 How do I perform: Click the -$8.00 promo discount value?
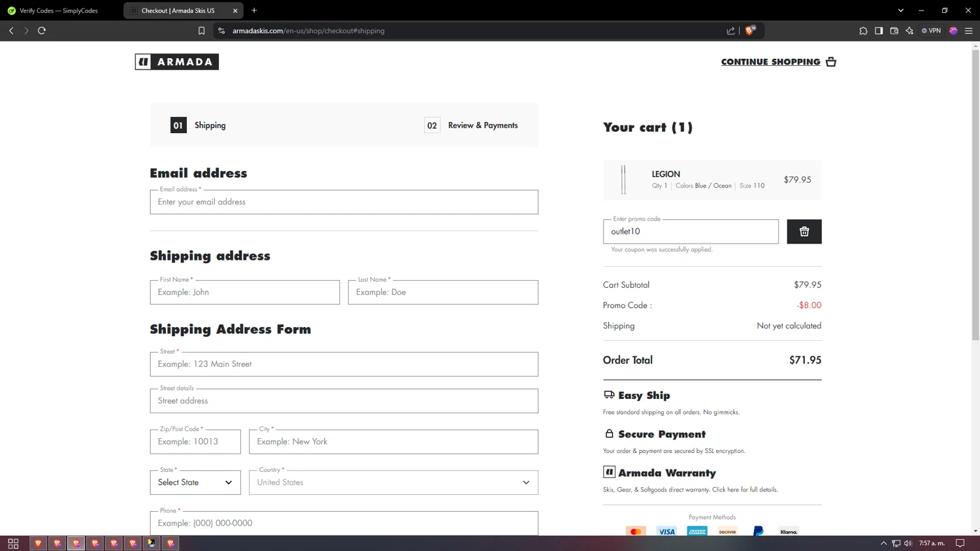tap(809, 306)
